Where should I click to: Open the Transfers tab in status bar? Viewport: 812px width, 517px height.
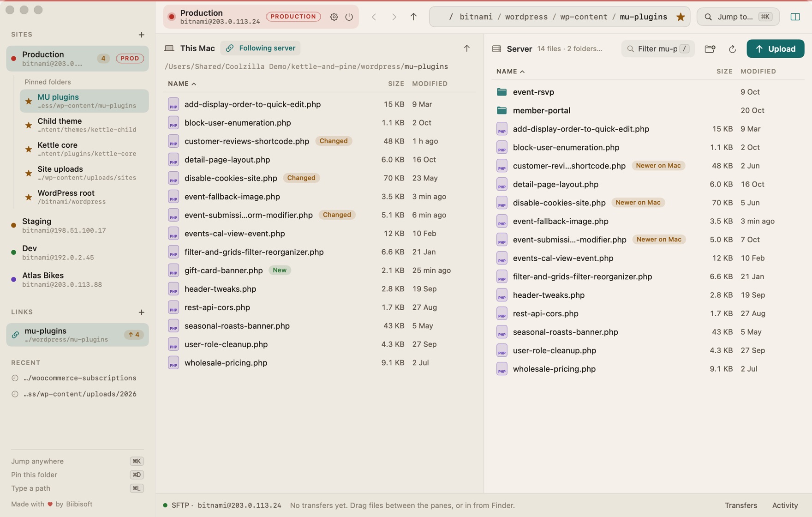pos(740,505)
